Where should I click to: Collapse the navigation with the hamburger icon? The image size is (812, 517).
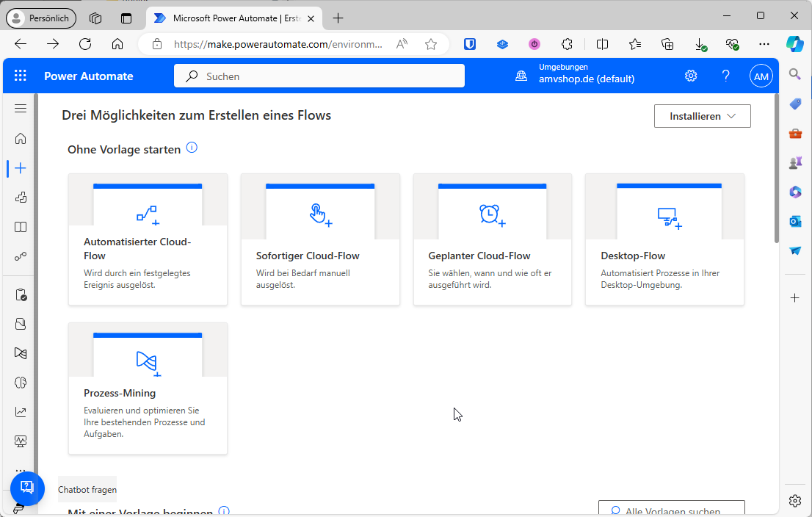pyautogui.click(x=20, y=108)
